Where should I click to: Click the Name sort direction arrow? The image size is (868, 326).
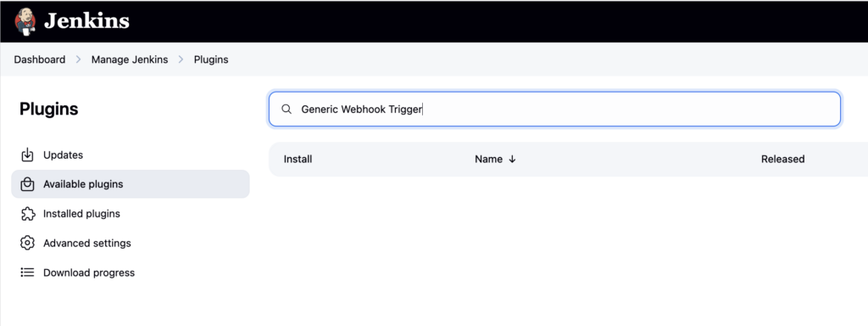coord(512,159)
